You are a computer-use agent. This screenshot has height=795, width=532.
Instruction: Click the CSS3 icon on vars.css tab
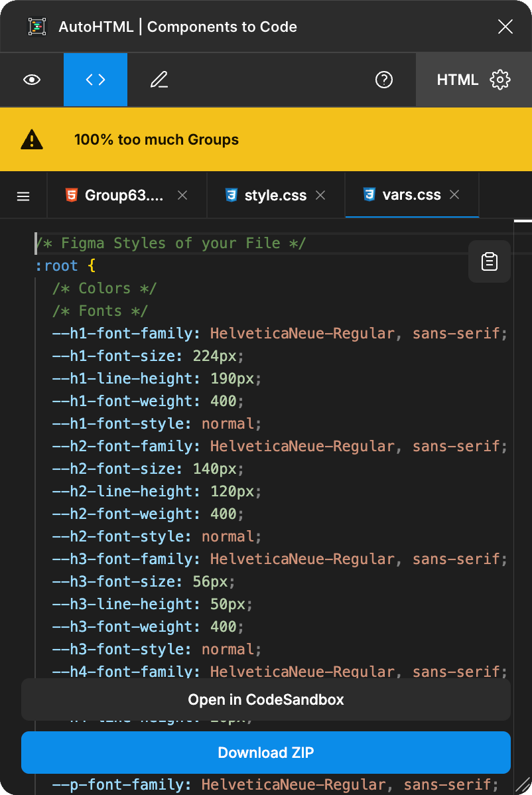pyautogui.click(x=369, y=194)
